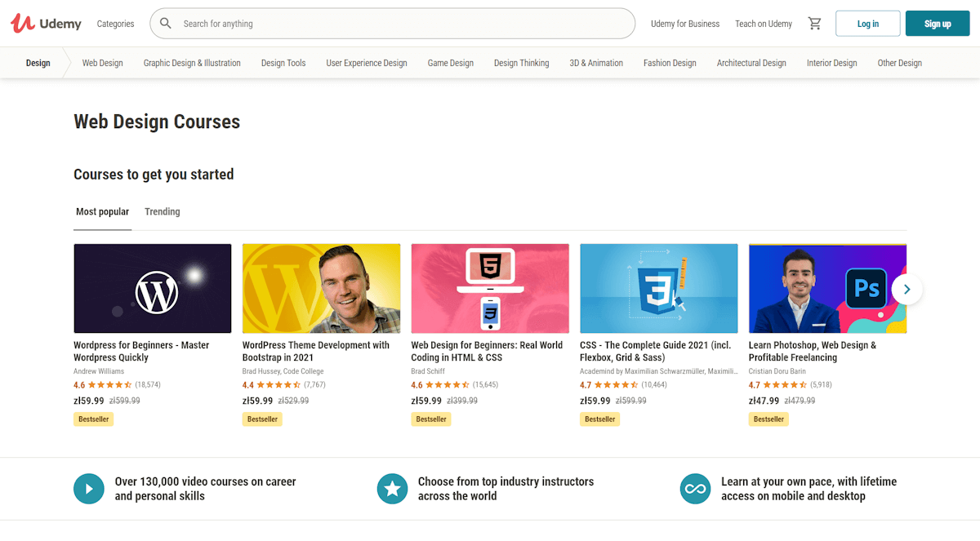980x541 pixels.
Task: Select Web Design in category bar
Action: 102,63
